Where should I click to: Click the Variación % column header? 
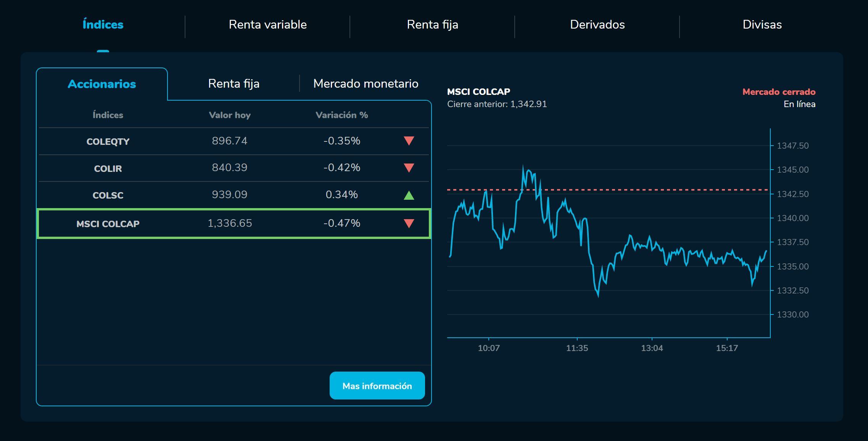(x=341, y=115)
